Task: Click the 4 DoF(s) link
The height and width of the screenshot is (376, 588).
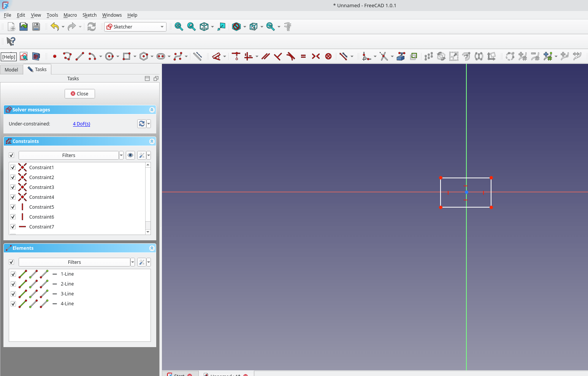Action: coord(81,124)
